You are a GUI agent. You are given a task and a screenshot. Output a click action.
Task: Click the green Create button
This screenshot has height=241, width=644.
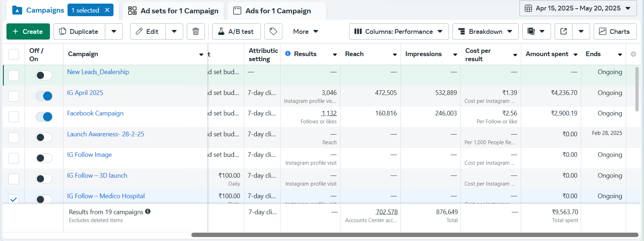point(28,32)
